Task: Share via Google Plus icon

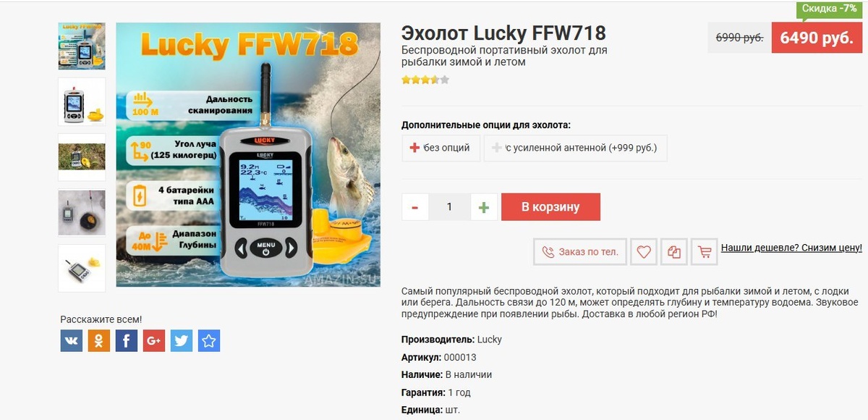Action: click(x=154, y=340)
